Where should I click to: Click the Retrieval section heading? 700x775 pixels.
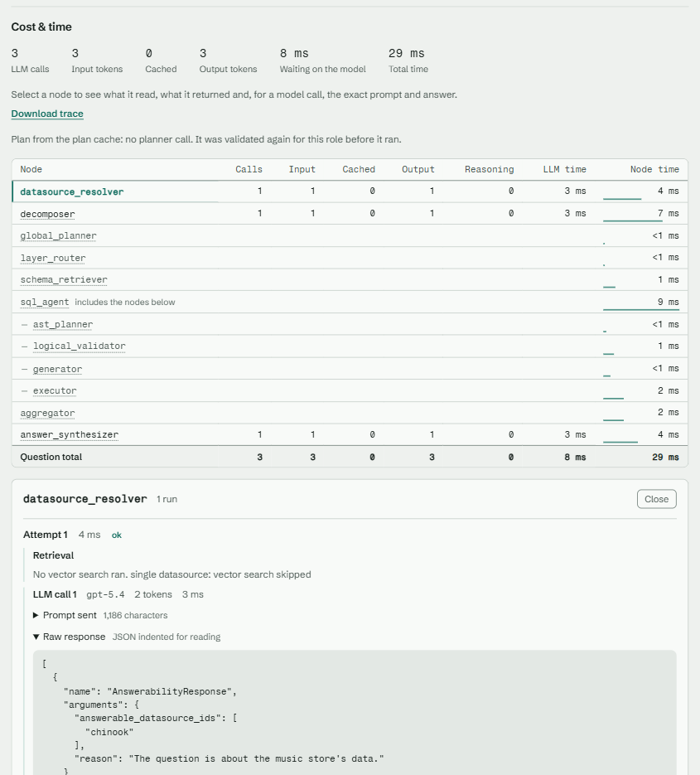(x=53, y=555)
